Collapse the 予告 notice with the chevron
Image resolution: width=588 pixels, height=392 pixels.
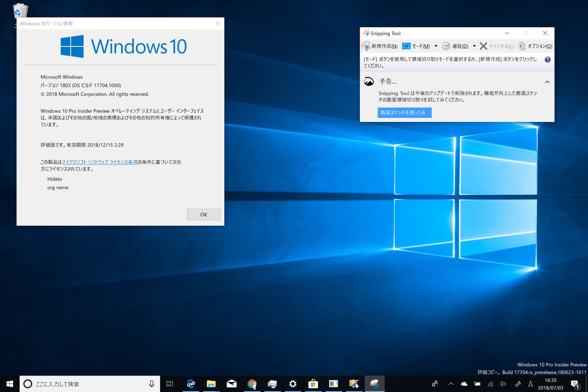547,81
